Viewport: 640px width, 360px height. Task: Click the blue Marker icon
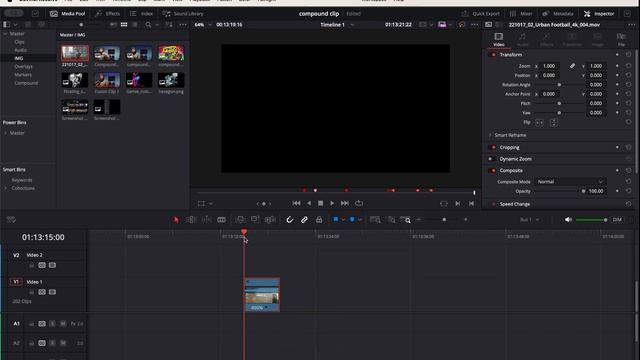point(352,220)
